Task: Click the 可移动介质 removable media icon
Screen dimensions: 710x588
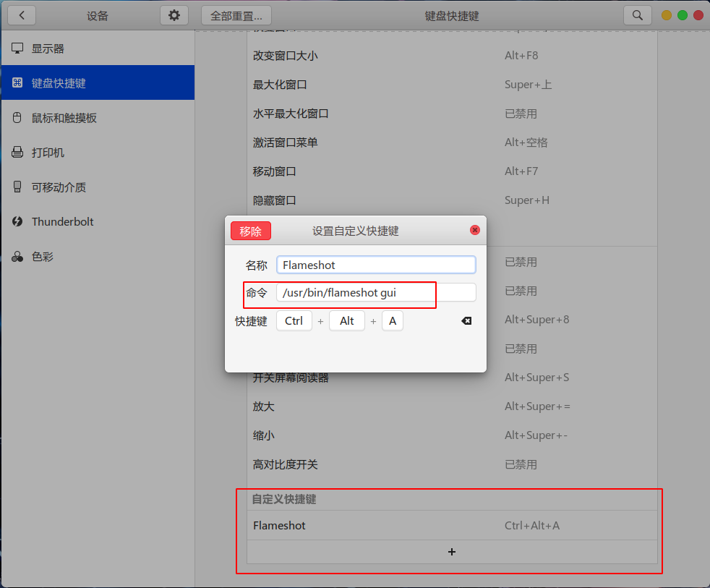Action: pos(17,187)
